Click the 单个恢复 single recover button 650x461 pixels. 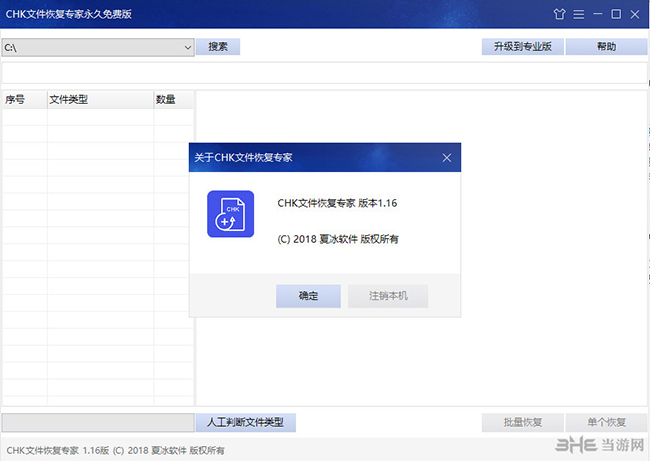(606, 422)
